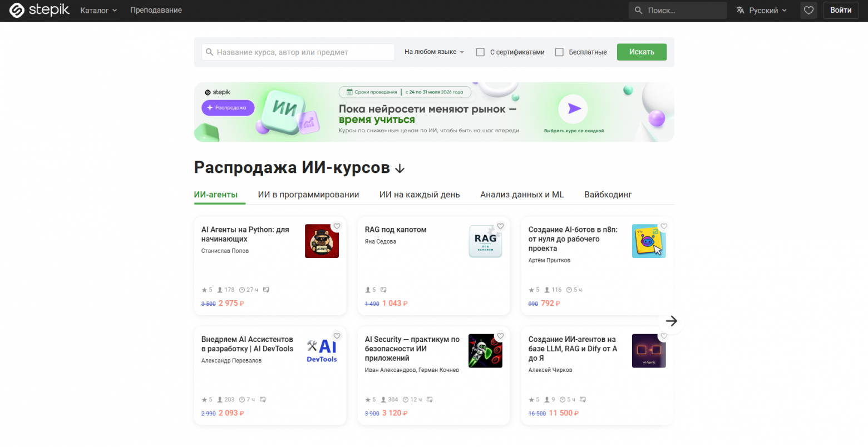Favorite RAG под капотом course heart
The image size is (868, 447).
(500, 226)
